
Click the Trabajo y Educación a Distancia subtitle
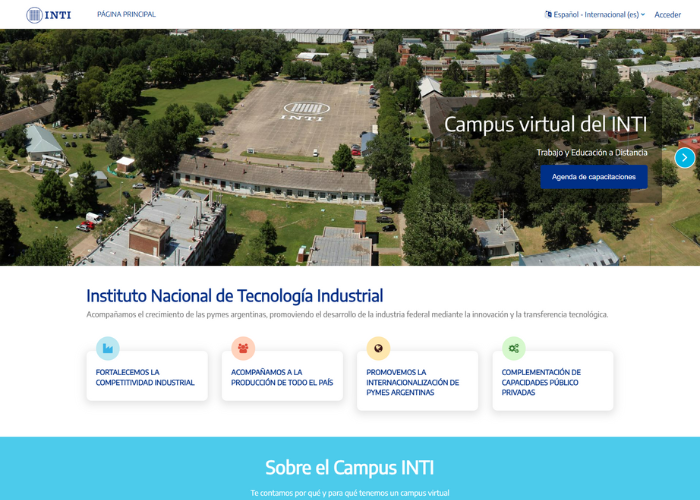(x=592, y=153)
